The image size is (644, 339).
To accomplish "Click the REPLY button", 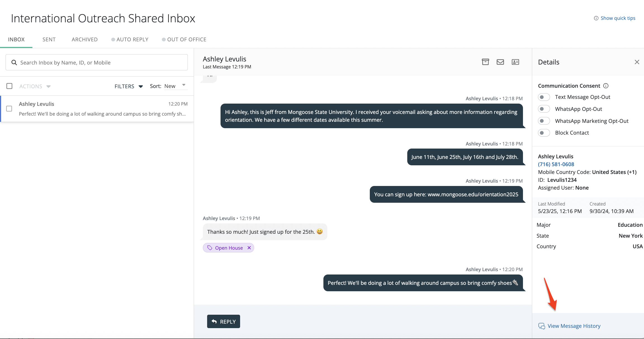I will (x=223, y=321).
